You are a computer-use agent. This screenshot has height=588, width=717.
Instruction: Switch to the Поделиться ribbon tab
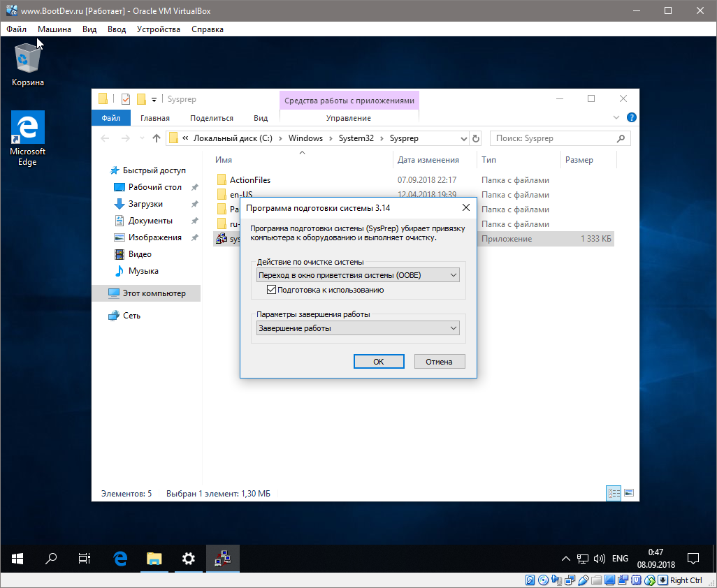(212, 118)
